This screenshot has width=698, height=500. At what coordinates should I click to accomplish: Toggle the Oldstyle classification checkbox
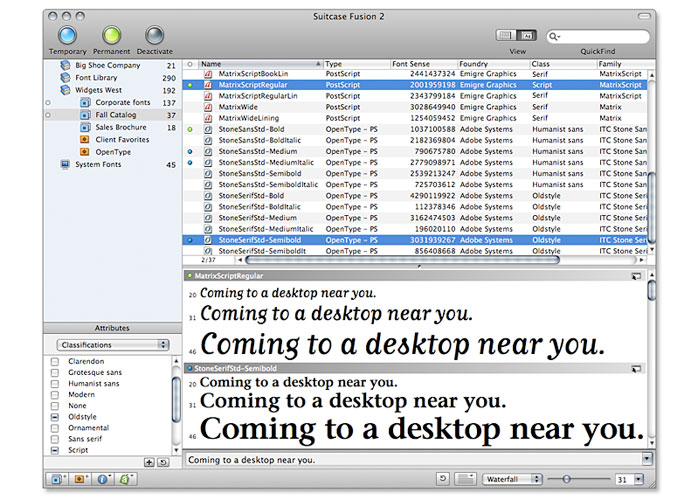[x=55, y=417]
